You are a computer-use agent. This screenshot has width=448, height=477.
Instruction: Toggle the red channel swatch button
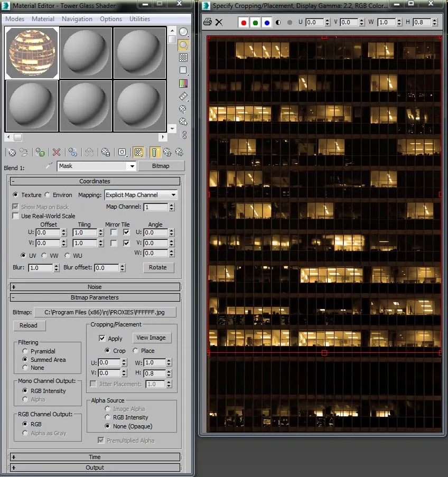(x=244, y=23)
